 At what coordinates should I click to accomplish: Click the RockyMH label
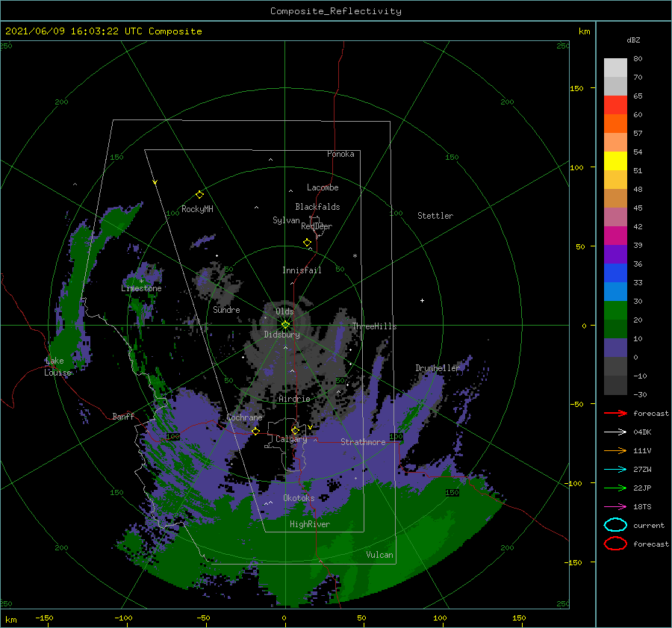pyautogui.click(x=197, y=209)
